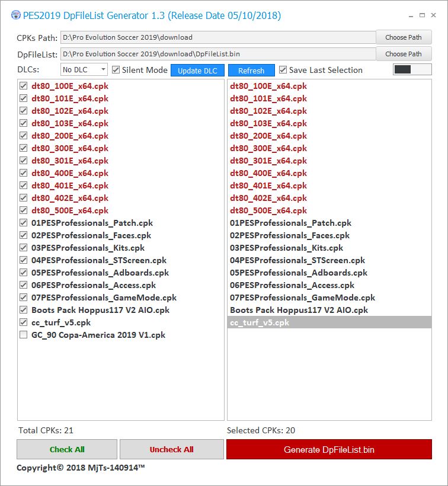Uncheck 07PESProfessionals_GameMode.cpk checkbox
Image resolution: width=448 pixels, height=486 pixels.
[x=23, y=298]
